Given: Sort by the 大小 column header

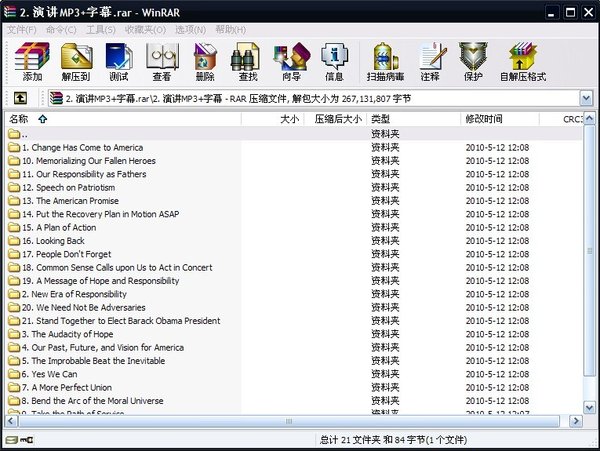Looking at the screenshot, I should tap(273, 119).
